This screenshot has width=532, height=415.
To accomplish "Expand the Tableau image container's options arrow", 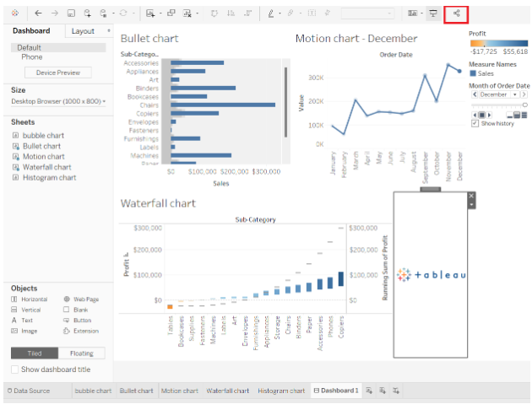I will [471, 205].
